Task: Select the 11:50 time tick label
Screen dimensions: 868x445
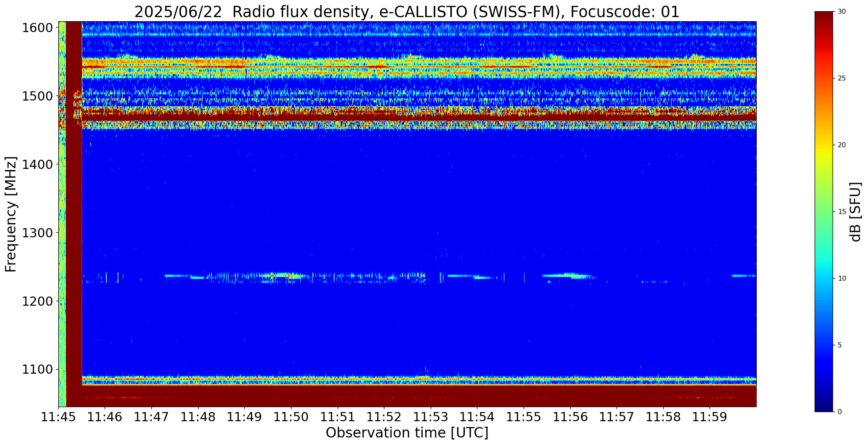Action: click(291, 417)
